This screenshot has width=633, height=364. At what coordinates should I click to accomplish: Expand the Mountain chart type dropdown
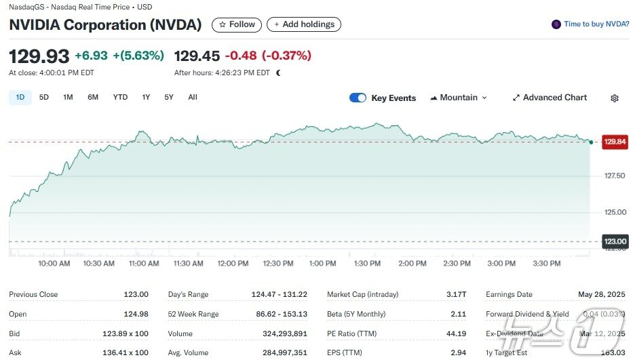[484, 98]
